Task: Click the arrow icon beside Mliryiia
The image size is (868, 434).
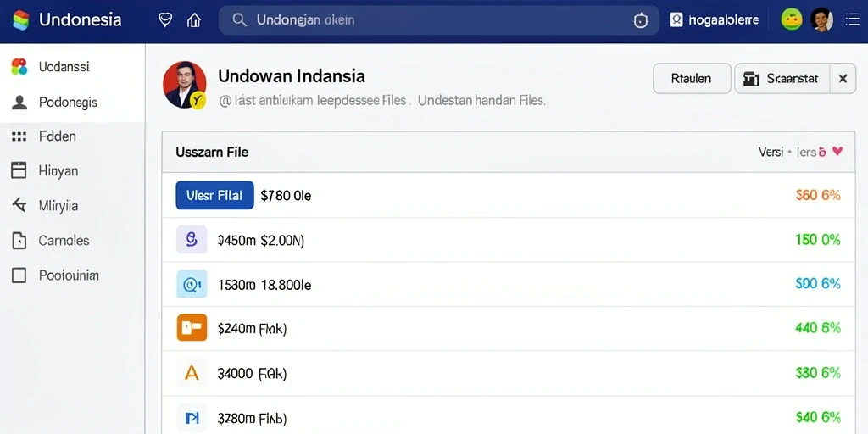Action: [19, 205]
